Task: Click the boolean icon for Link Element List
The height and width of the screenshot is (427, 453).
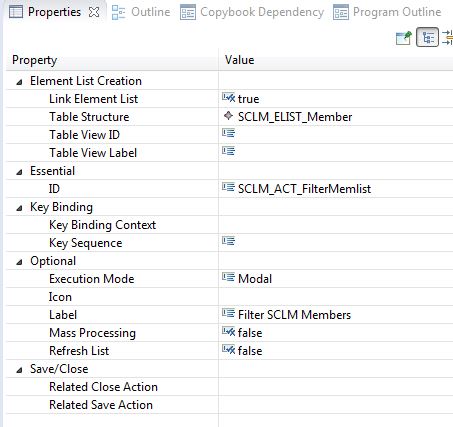Action: tap(229, 98)
